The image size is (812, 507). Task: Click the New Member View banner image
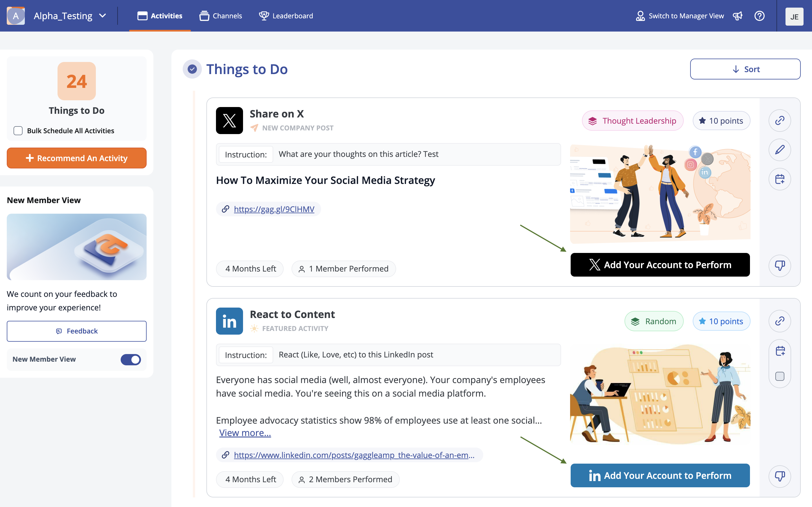pos(76,247)
